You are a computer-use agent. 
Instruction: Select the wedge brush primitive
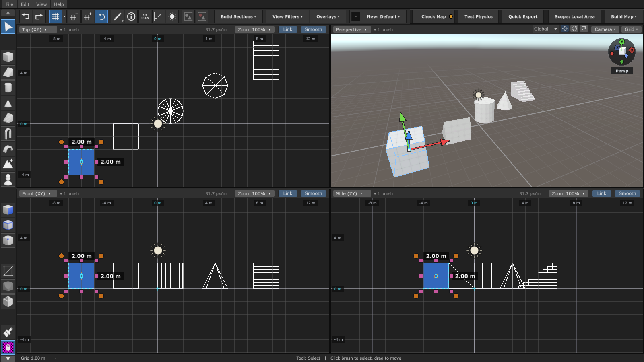(8, 72)
